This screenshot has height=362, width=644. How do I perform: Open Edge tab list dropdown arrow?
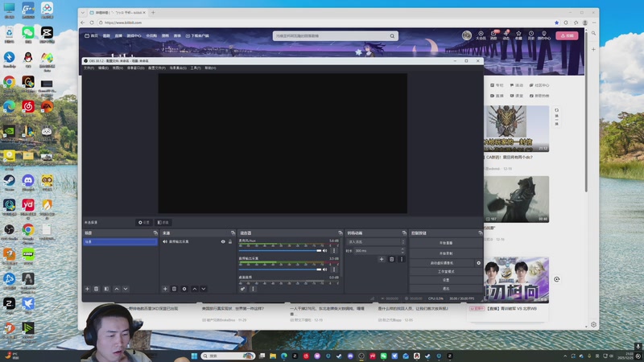(83, 13)
